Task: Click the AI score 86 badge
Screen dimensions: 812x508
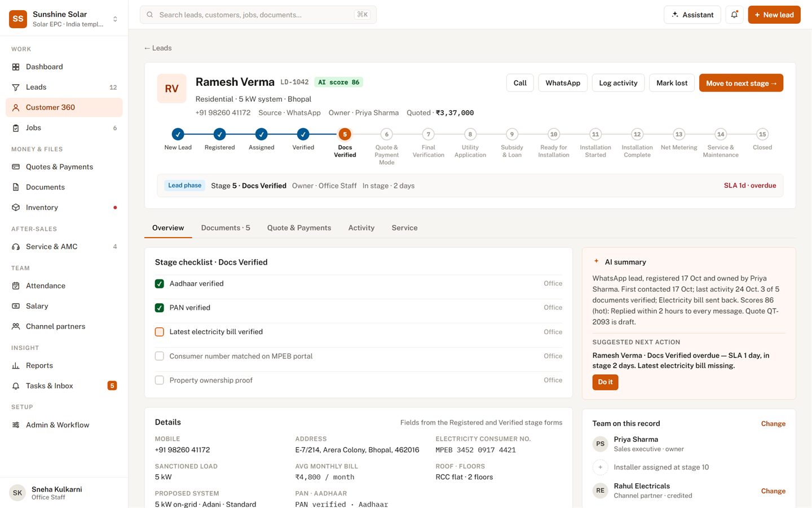Action: coord(338,82)
